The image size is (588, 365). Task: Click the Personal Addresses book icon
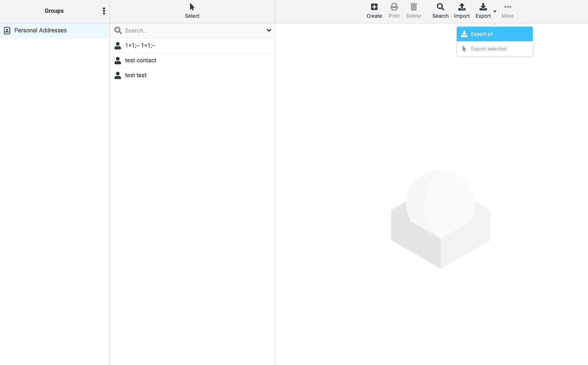click(x=7, y=30)
